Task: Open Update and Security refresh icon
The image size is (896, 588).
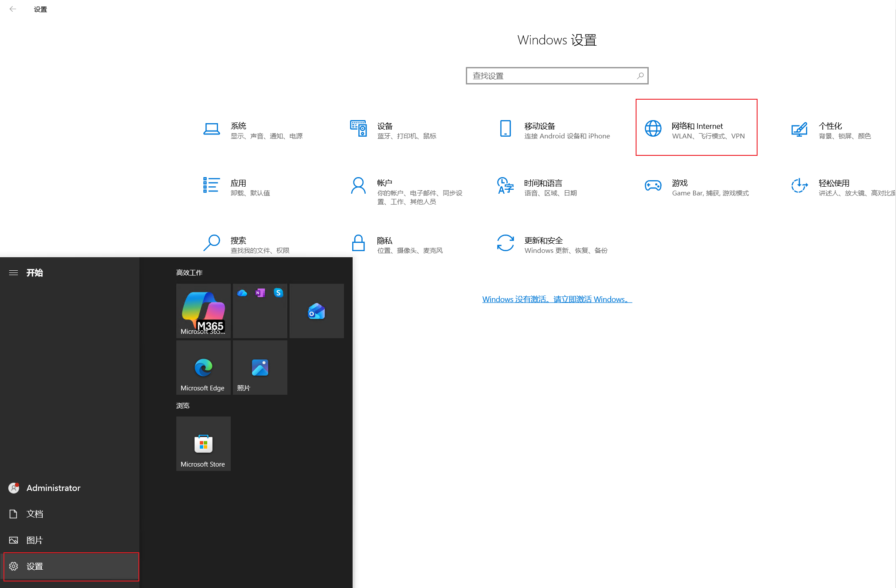Action: click(505, 243)
